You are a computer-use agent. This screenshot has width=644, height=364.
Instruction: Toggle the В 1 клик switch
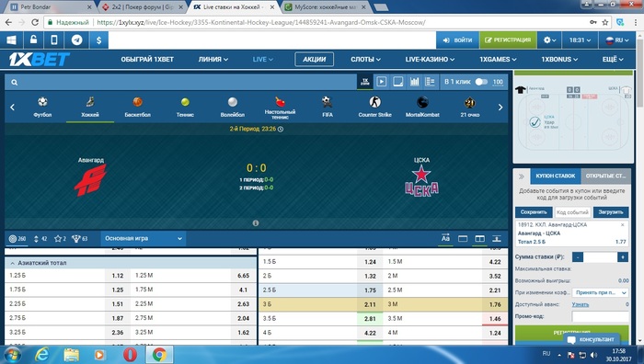click(481, 82)
